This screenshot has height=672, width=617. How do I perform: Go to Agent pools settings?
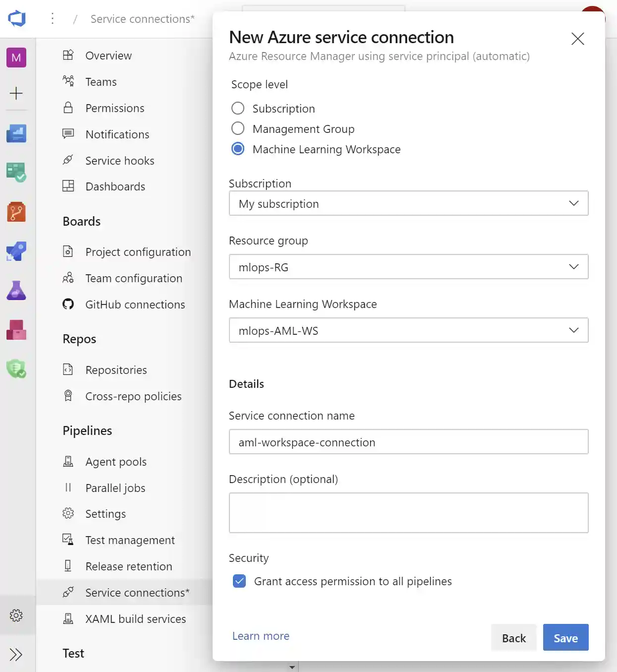click(x=116, y=462)
